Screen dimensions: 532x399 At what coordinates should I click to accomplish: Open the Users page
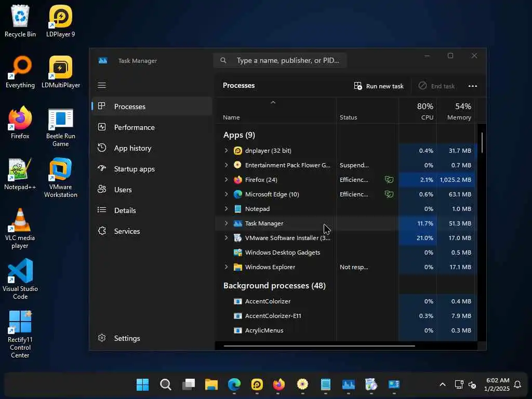pos(152,190)
